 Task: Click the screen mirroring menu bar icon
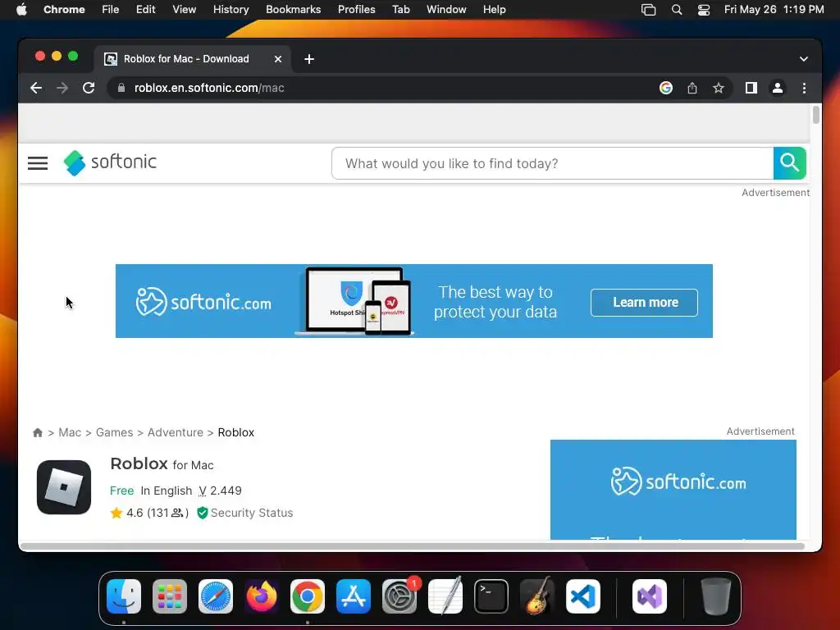648,10
